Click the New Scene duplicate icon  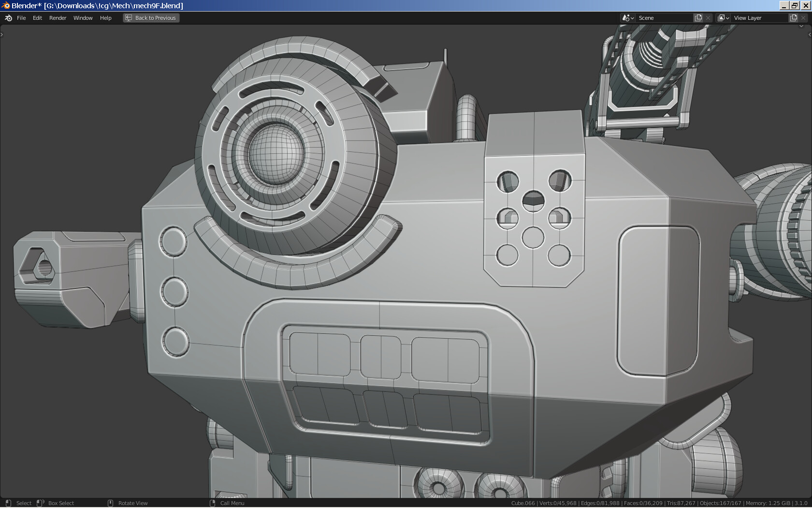pyautogui.click(x=698, y=18)
